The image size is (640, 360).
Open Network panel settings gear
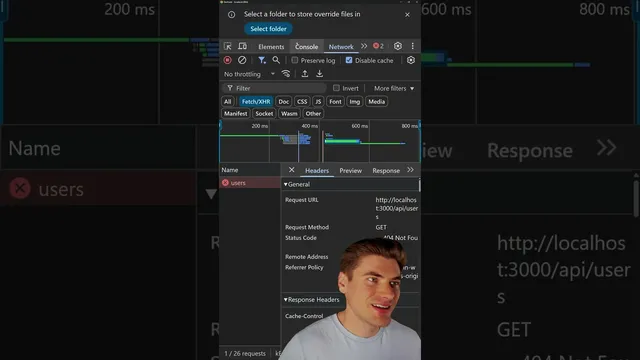tap(411, 60)
